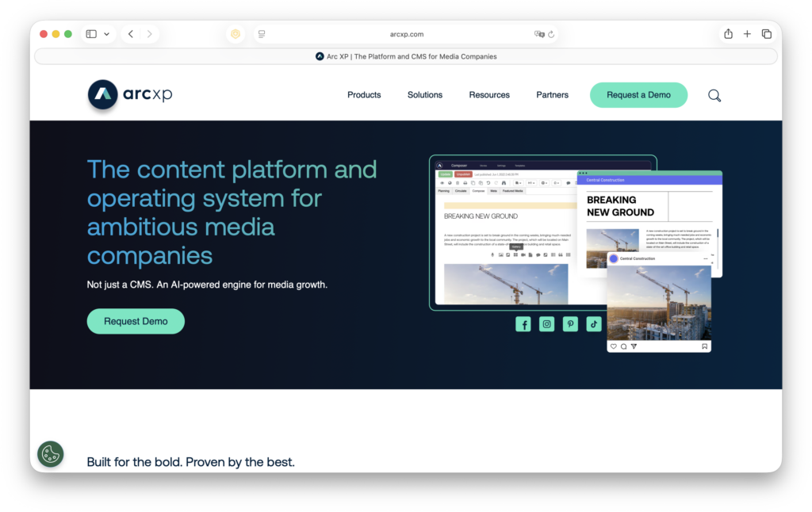Click Request a Demo in header
This screenshot has width=812, height=512.
[x=638, y=95]
